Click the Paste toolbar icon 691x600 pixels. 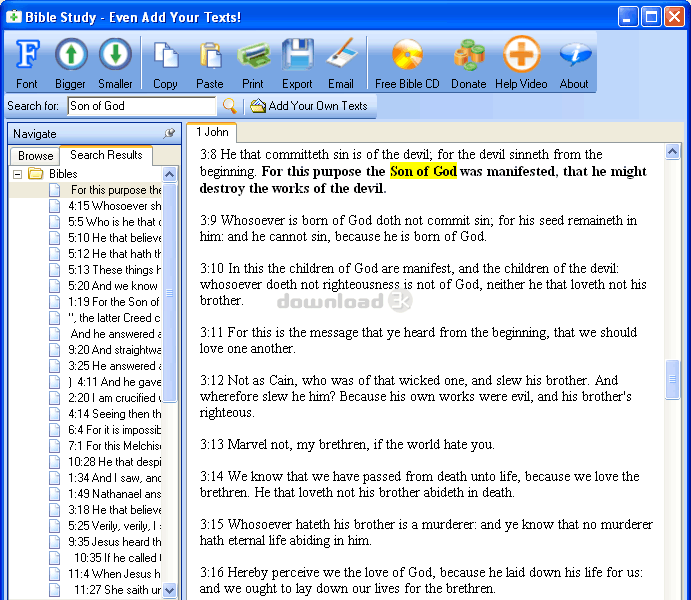tap(210, 55)
